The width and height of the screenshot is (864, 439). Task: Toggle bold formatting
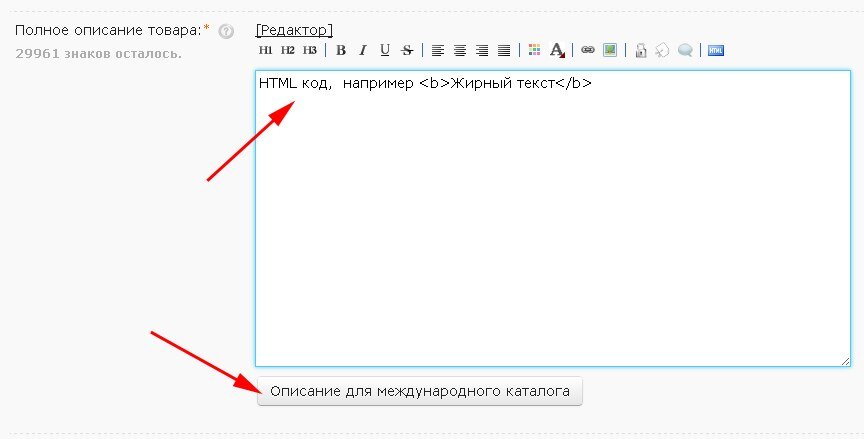tap(341, 50)
